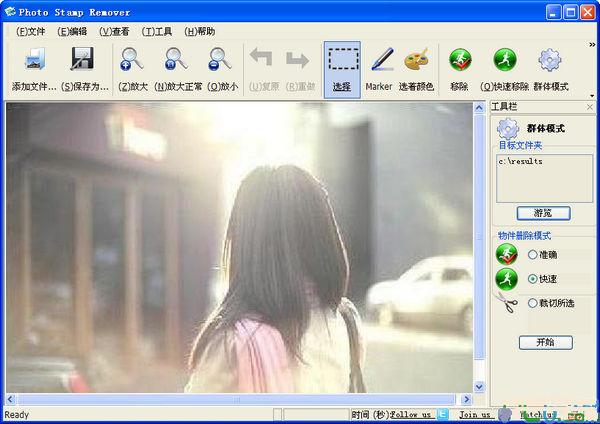Image resolution: width=600 pixels, height=424 pixels.
Task: Click the vertical scrollbar thumb
Action: (x=479, y=236)
